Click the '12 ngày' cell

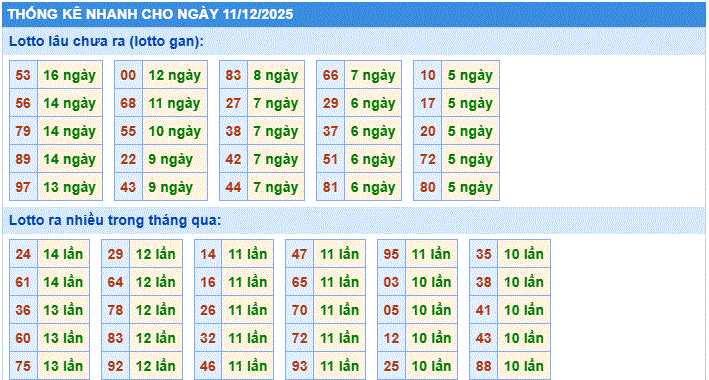(175, 75)
